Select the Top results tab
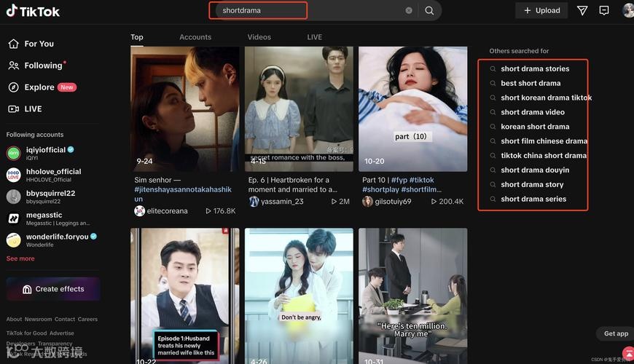This screenshot has height=364, width=634. pos(137,37)
